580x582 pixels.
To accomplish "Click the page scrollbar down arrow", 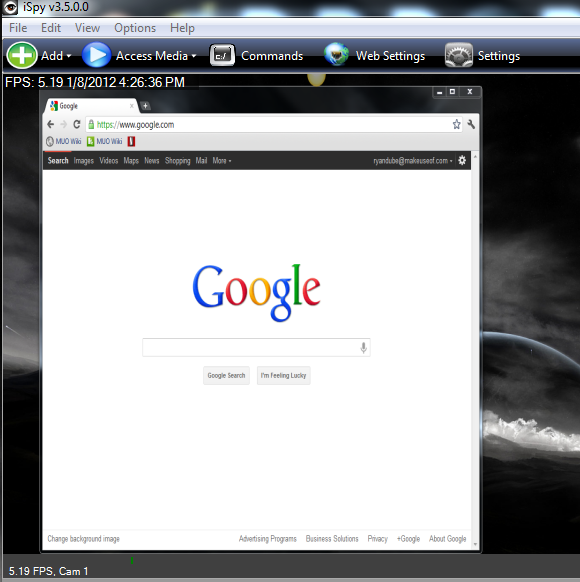I will click(475, 545).
